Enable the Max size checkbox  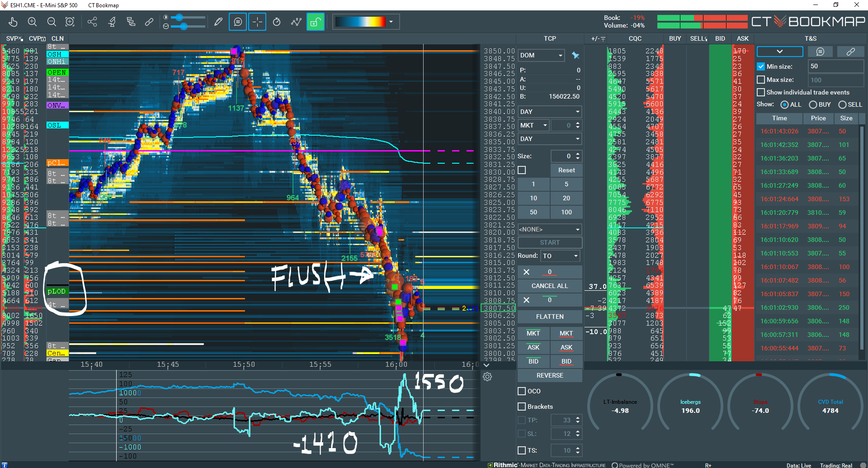[761, 80]
